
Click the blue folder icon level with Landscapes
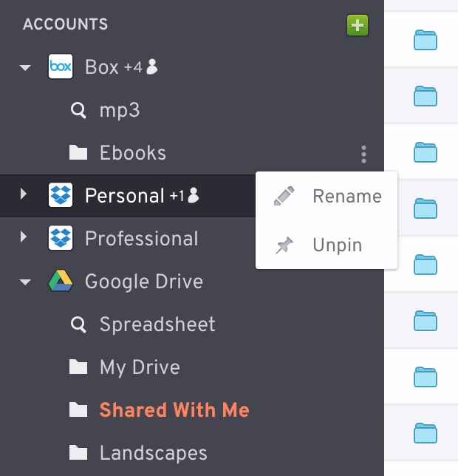point(425,433)
